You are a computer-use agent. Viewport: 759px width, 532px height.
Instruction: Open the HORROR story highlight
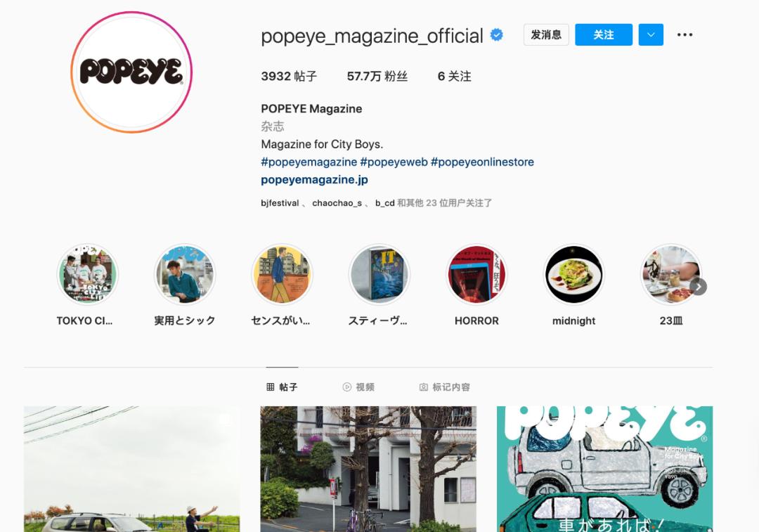(476, 274)
